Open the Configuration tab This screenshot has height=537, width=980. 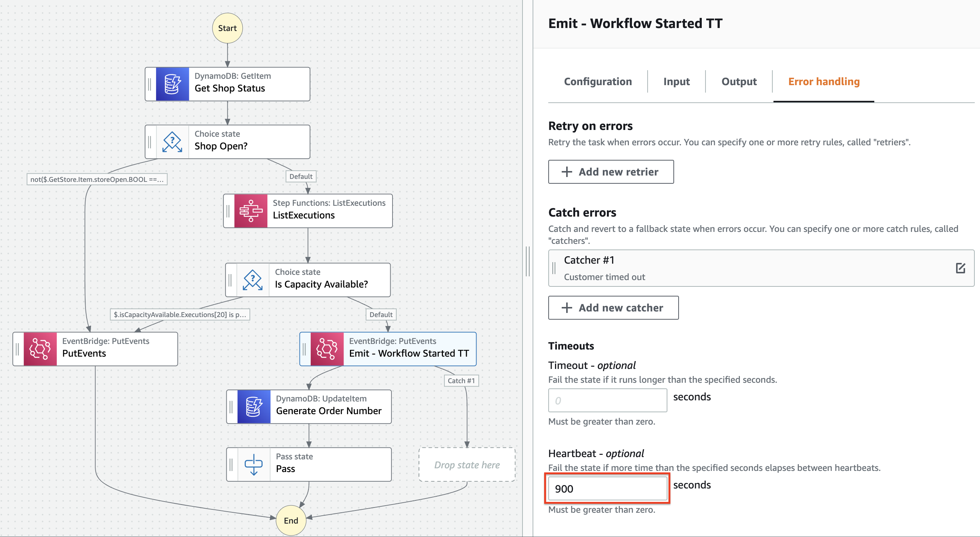click(x=598, y=81)
